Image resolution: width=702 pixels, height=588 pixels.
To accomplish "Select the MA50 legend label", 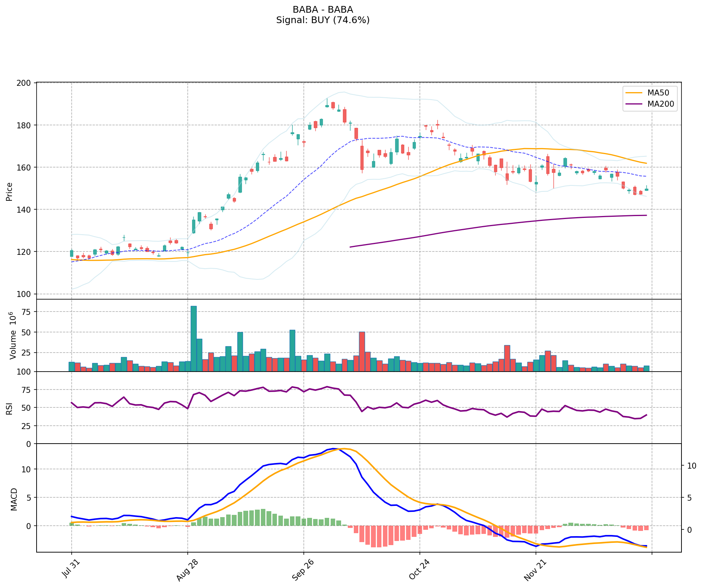I will (x=658, y=93).
